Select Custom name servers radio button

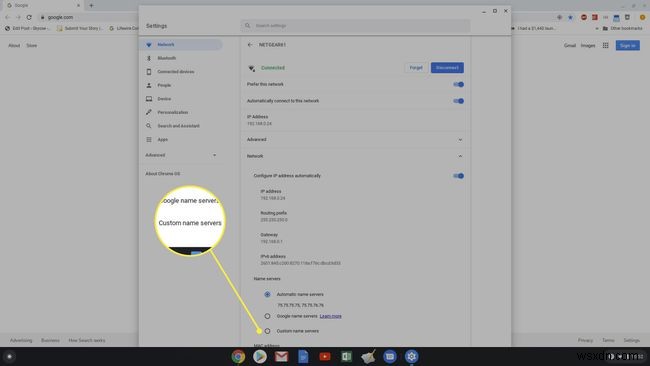[267, 331]
